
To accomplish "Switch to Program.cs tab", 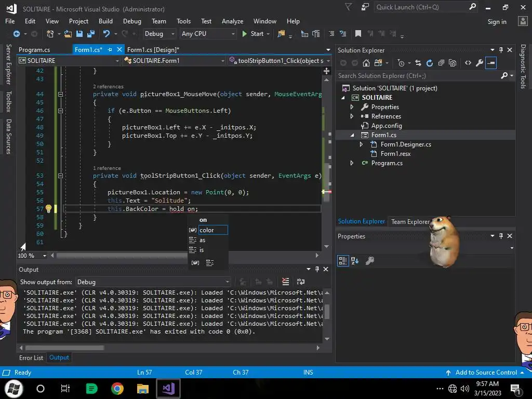I will click(34, 50).
